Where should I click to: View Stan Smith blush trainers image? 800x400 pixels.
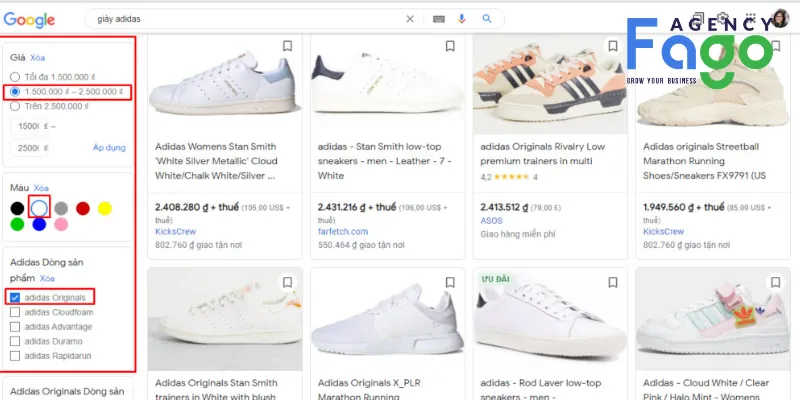[x=225, y=319]
